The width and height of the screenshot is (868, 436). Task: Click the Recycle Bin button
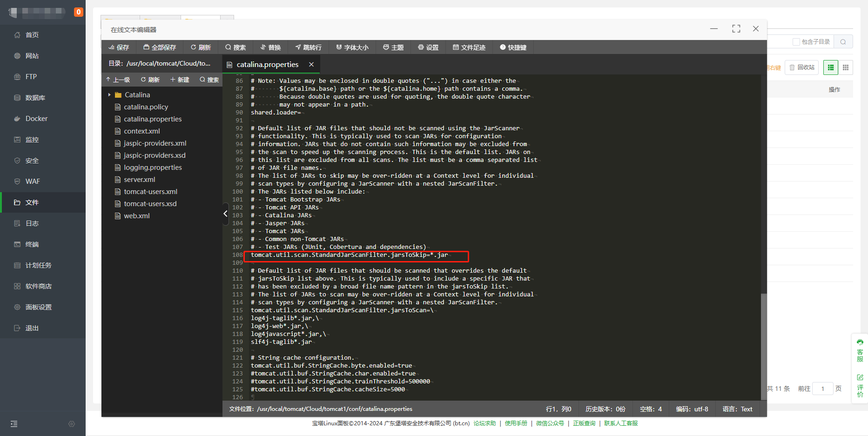click(801, 67)
